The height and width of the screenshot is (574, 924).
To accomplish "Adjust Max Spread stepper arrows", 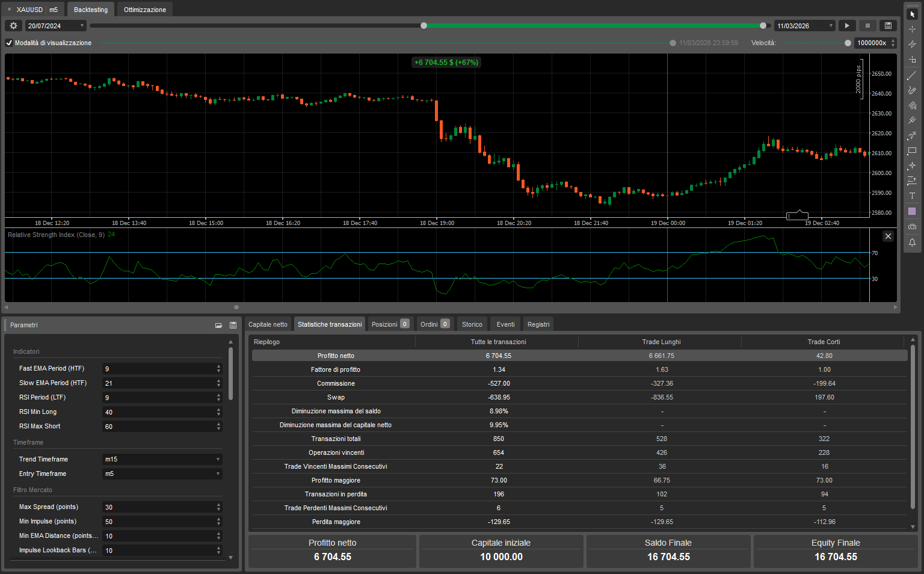I will click(x=218, y=507).
